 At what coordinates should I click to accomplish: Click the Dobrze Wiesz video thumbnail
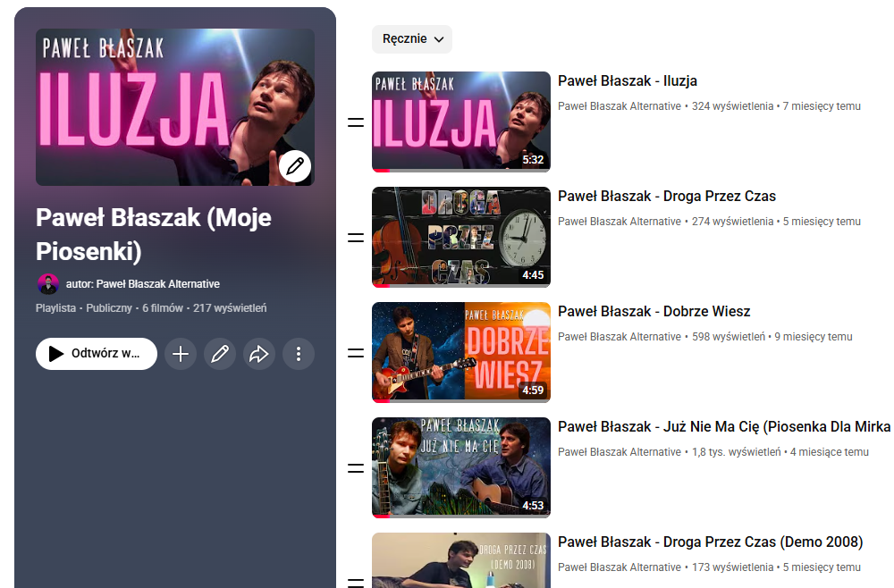pos(460,352)
